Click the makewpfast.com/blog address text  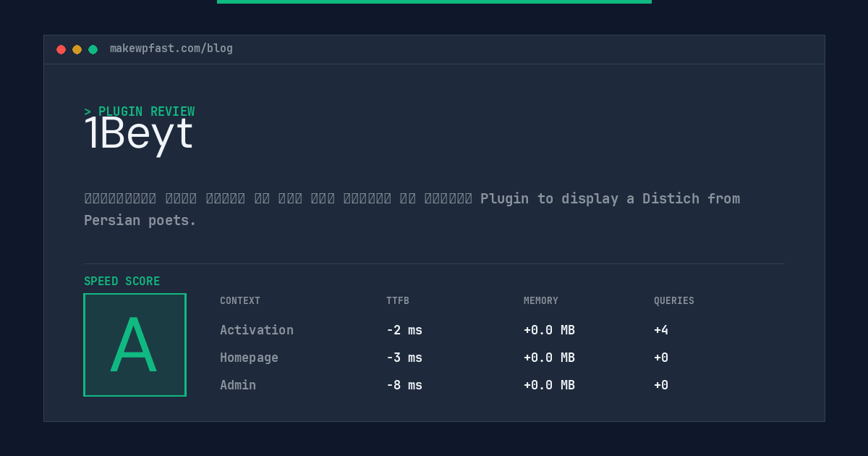click(x=171, y=48)
